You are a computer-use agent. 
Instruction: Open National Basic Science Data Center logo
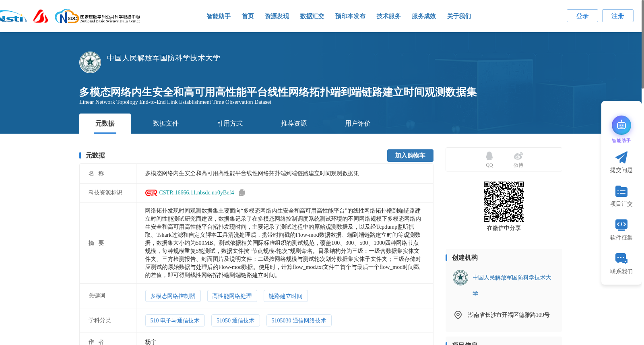97,16
